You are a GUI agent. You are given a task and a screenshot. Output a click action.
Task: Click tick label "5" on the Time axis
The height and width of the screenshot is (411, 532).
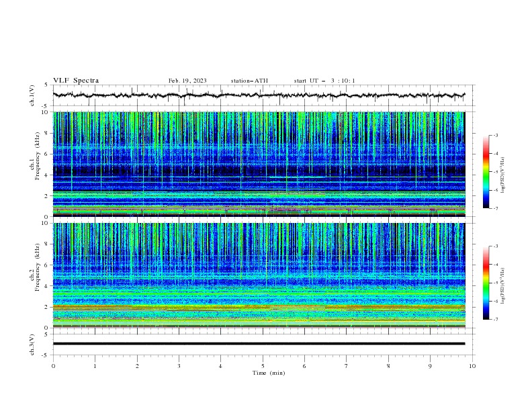tap(263, 366)
